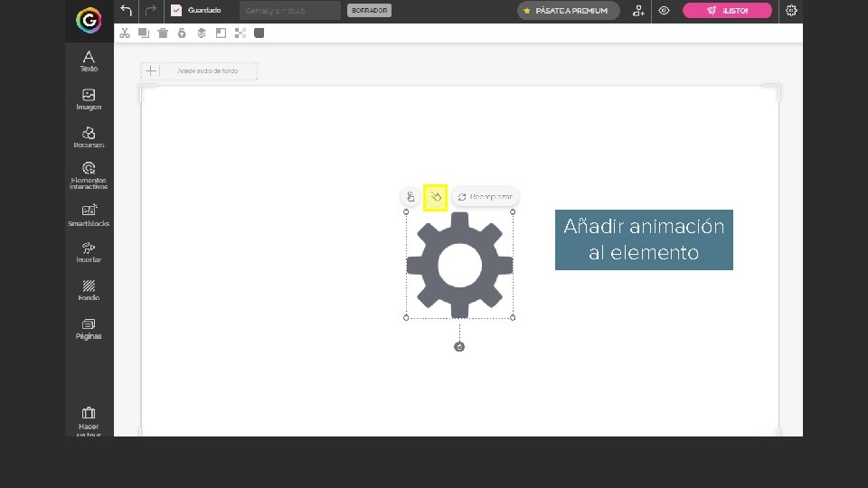868x488 pixels.
Task: Duplicate the selected element
Action: [144, 33]
